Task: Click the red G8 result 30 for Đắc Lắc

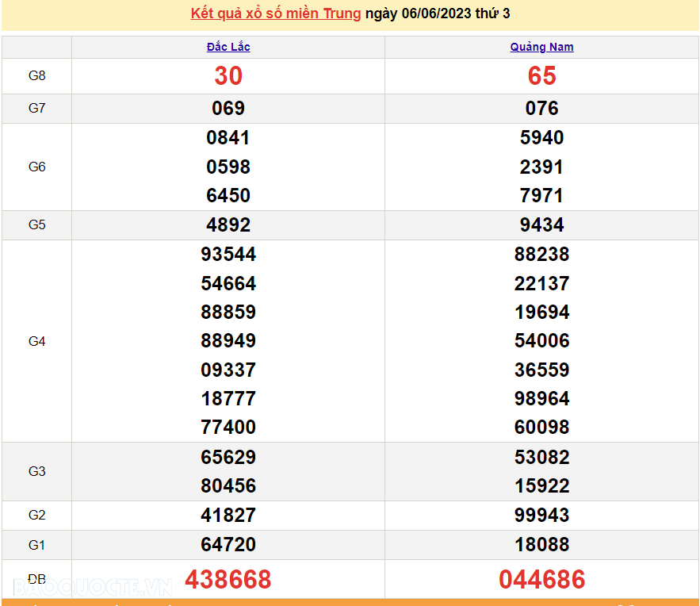Action: (228, 76)
